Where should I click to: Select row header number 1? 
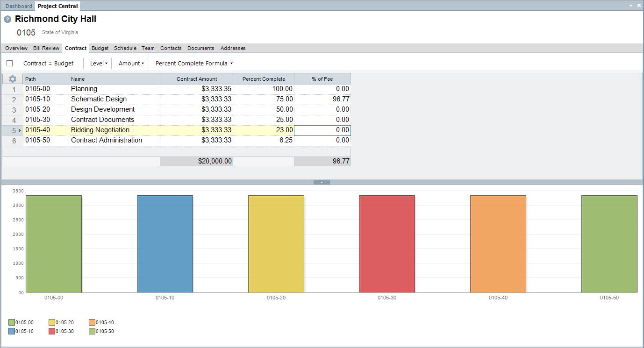click(x=13, y=89)
